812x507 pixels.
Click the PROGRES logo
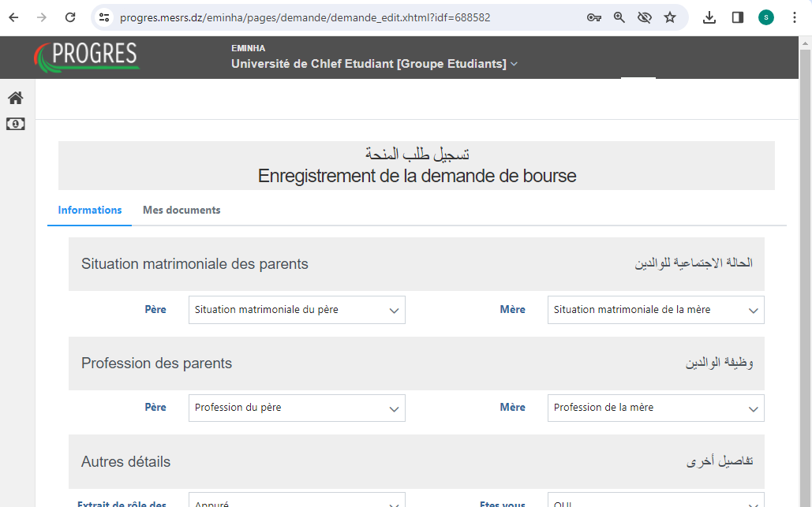87,57
